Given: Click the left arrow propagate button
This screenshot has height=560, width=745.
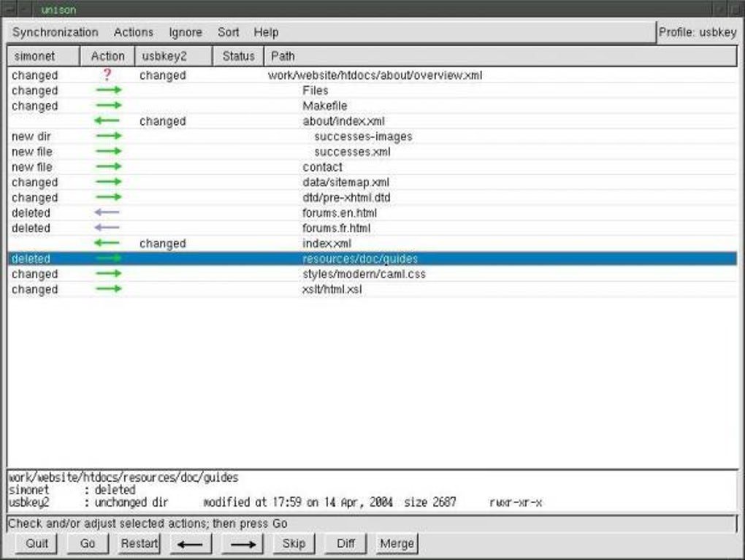Looking at the screenshot, I should [x=191, y=544].
